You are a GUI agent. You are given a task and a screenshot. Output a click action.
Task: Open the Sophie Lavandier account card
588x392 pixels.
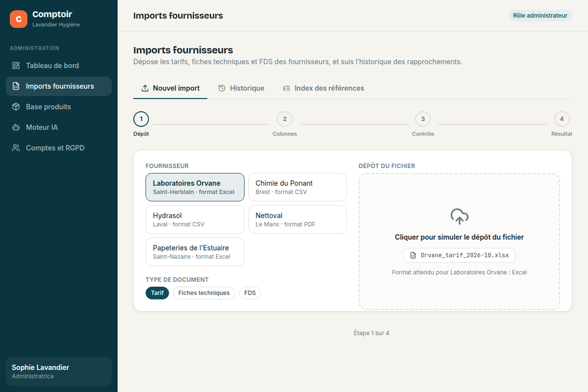(59, 371)
